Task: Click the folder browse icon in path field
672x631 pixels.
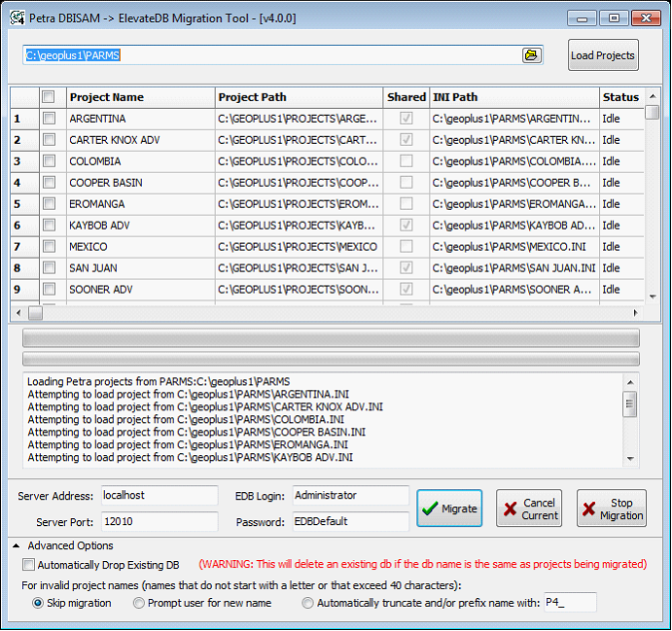Action: (531, 55)
